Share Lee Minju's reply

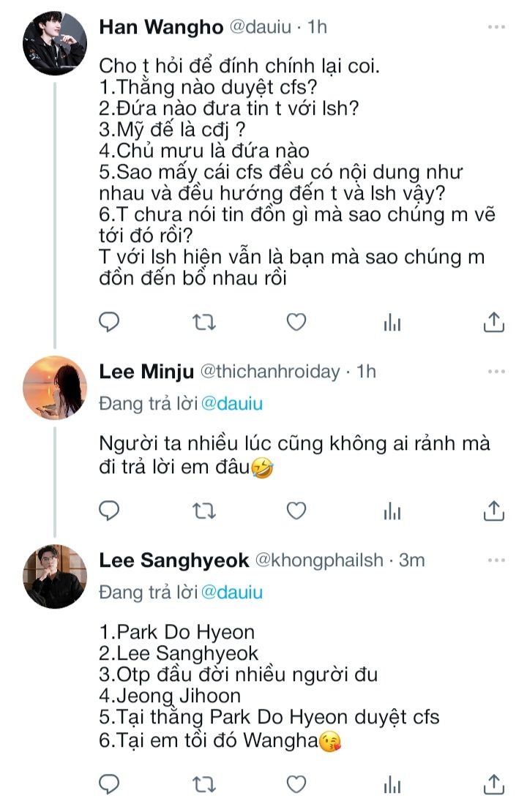494,510
